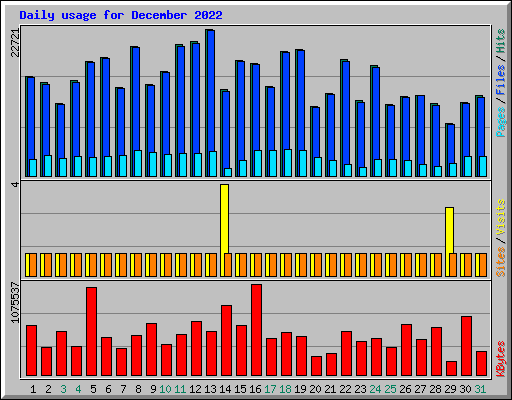The height and width of the screenshot is (400, 512).
Task: Click the tall yellow visits bar for day 14
Action: [224, 219]
